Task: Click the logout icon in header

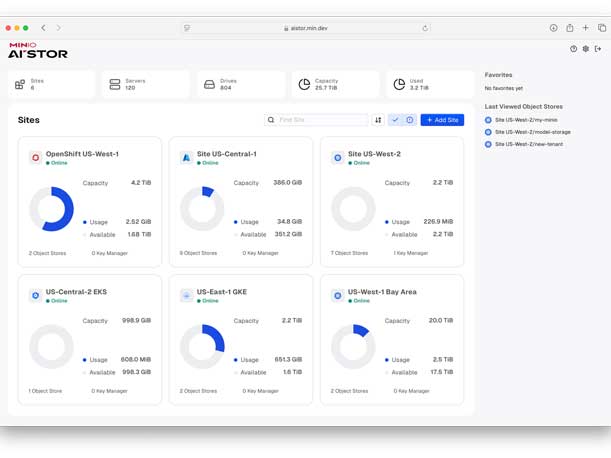Action: tap(598, 49)
